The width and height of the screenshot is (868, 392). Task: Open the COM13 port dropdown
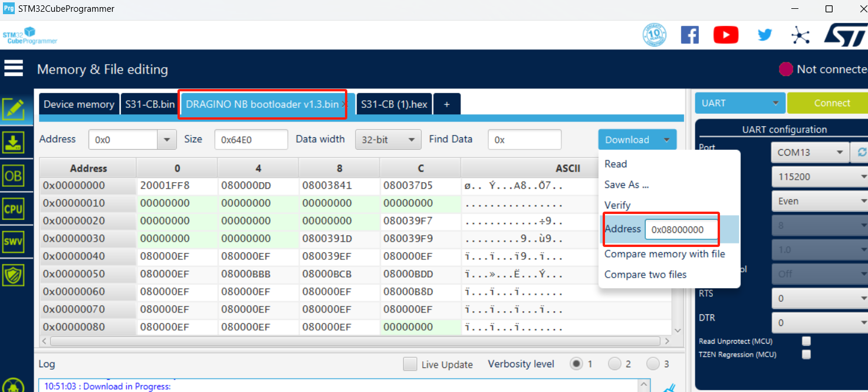click(810, 152)
